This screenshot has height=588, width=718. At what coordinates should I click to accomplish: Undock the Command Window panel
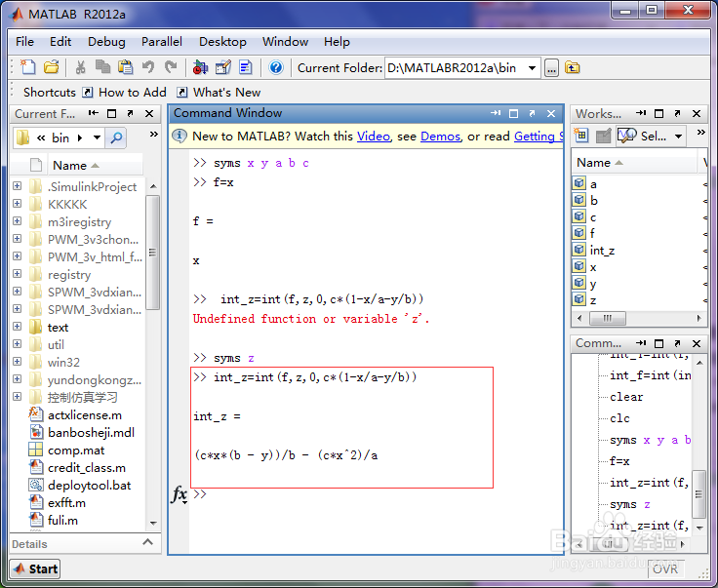(532, 113)
